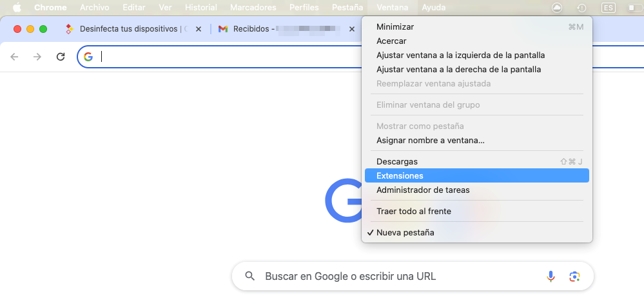Click the forward navigation arrow

pos(37,57)
